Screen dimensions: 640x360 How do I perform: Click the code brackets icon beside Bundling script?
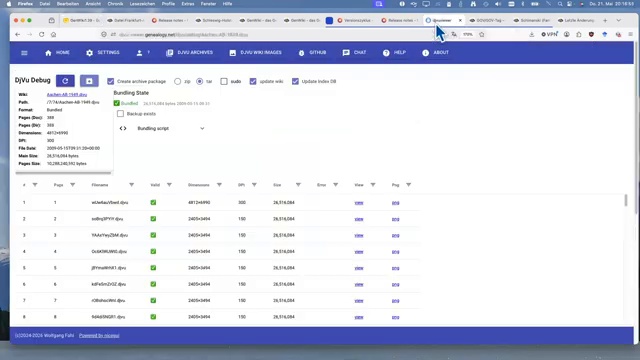click(x=123, y=128)
